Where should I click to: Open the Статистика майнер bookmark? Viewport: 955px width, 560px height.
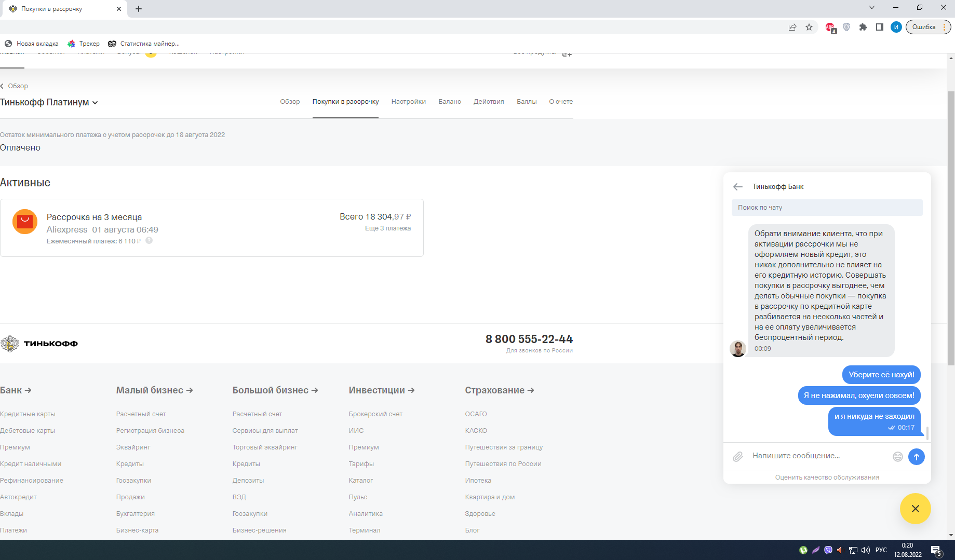coord(144,44)
